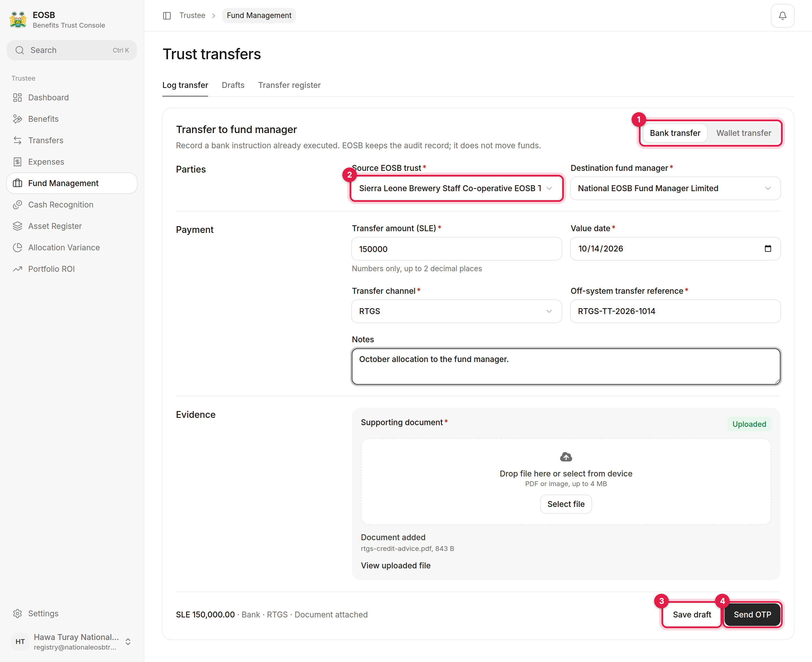812x662 pixels.
Task: Click the Off-system transfer reference field
Action: (x=675, y=311)
